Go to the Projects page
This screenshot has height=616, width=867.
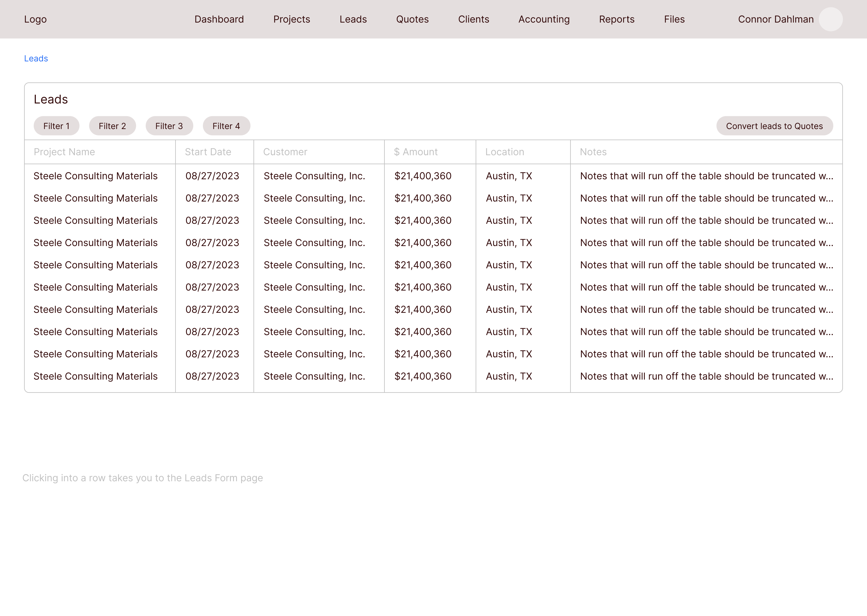pyautogui.click(x=291, y=19)
